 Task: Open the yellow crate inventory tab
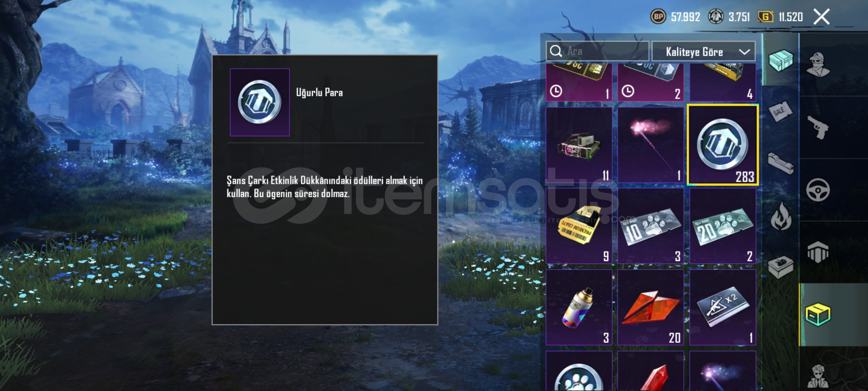(818, 315)
